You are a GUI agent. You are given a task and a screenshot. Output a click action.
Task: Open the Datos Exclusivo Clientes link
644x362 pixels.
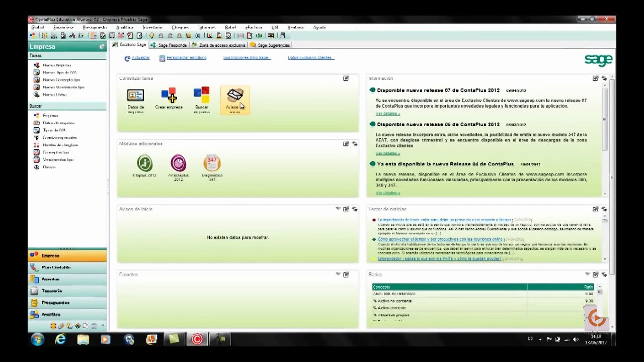(310, 58)
